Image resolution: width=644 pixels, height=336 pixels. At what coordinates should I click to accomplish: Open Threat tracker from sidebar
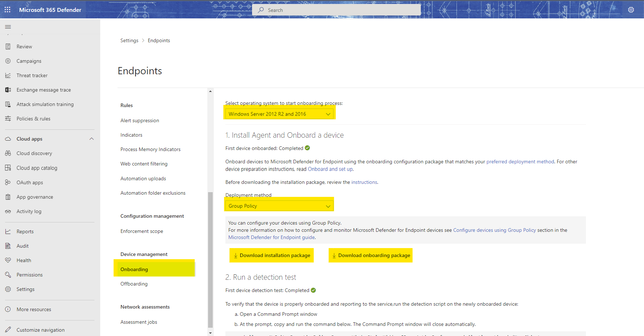[x=32, y=75]
